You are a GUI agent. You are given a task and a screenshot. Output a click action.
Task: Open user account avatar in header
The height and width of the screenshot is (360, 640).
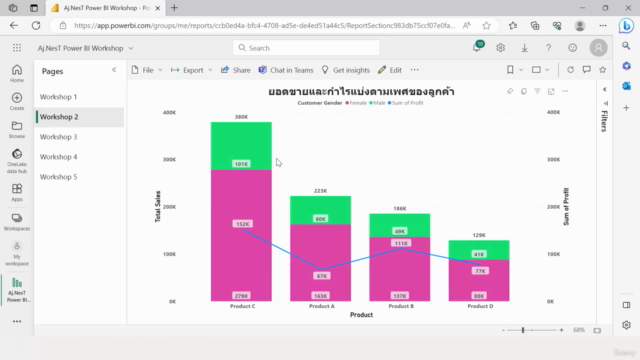598,48
